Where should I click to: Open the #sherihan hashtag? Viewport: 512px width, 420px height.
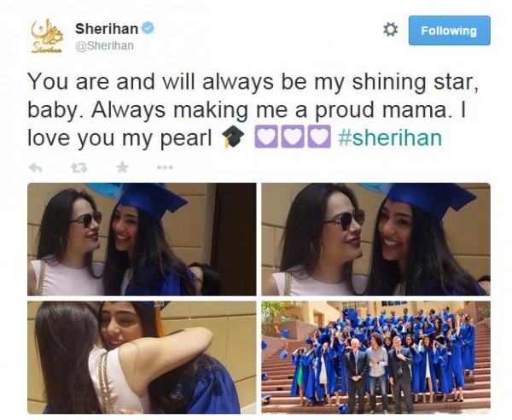pos(390,137)
